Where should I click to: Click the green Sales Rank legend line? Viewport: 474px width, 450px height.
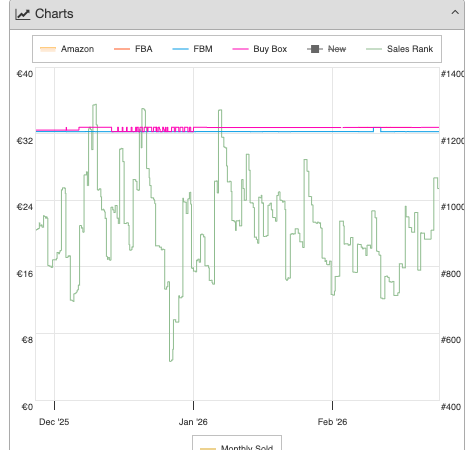click(x=374, y=49)
